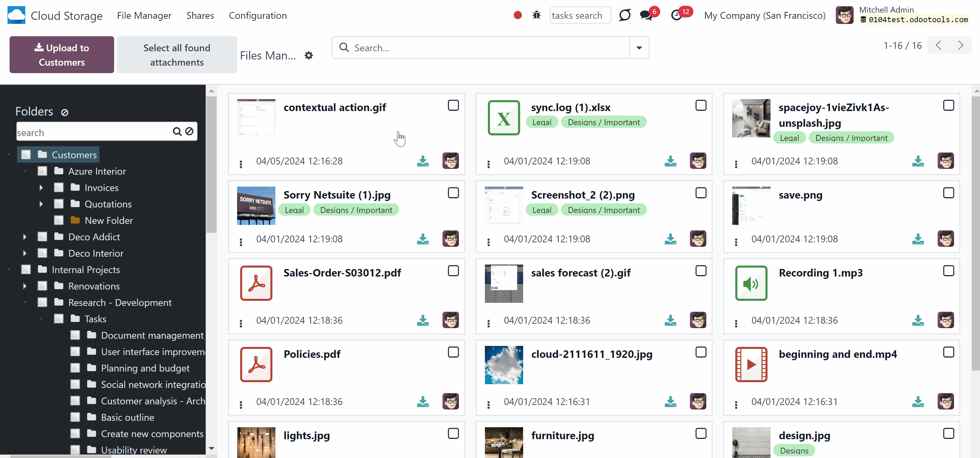
Task: Go to the next page of files
Action: (x=961, y=46)
